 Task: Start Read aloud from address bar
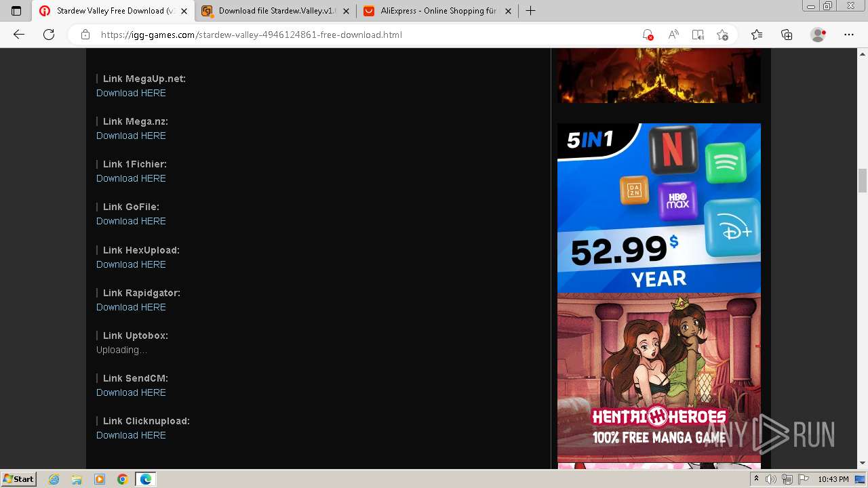pyautogui.click(x=673, y=35)
